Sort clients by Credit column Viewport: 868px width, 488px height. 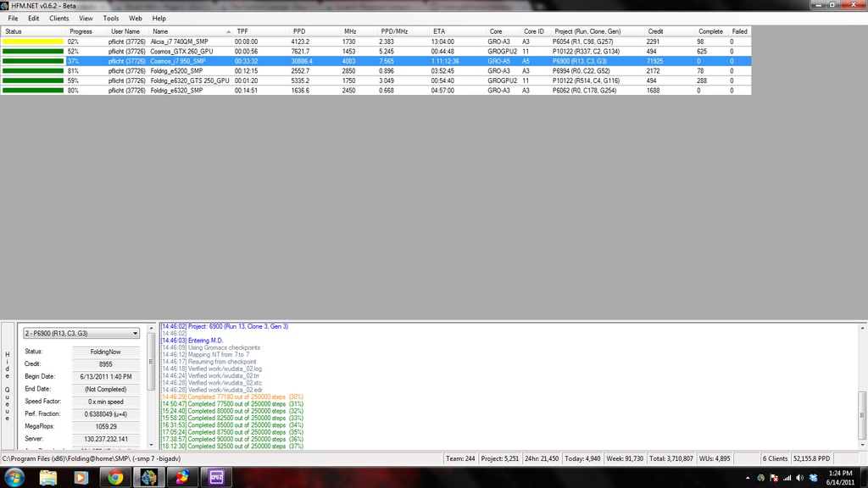pos(670,31)
